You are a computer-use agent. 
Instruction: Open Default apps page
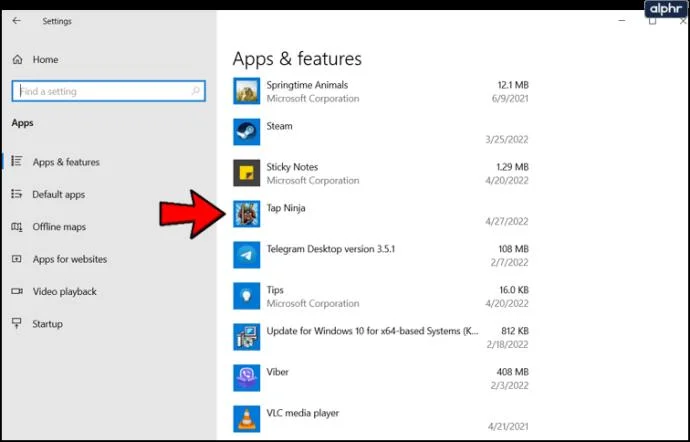(x=59, y=194)
